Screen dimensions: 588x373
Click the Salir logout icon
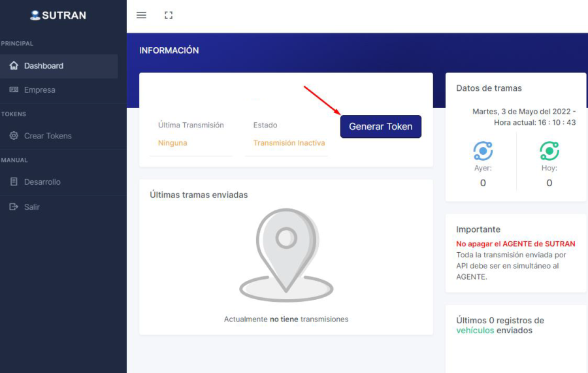[x=14, y=207]
